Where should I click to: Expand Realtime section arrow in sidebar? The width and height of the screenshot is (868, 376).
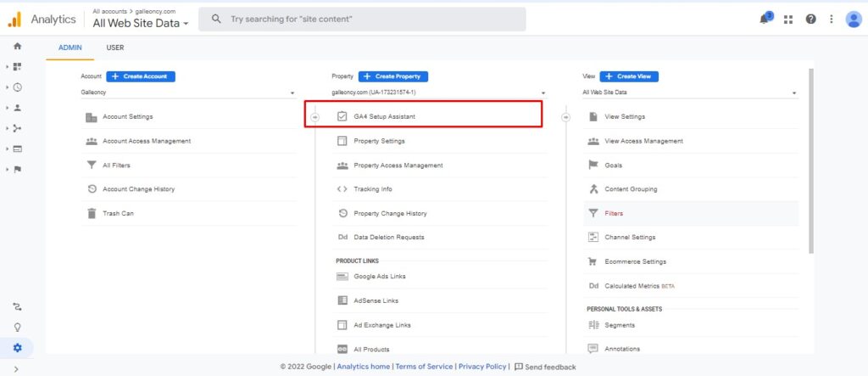[x=7, y=87]
